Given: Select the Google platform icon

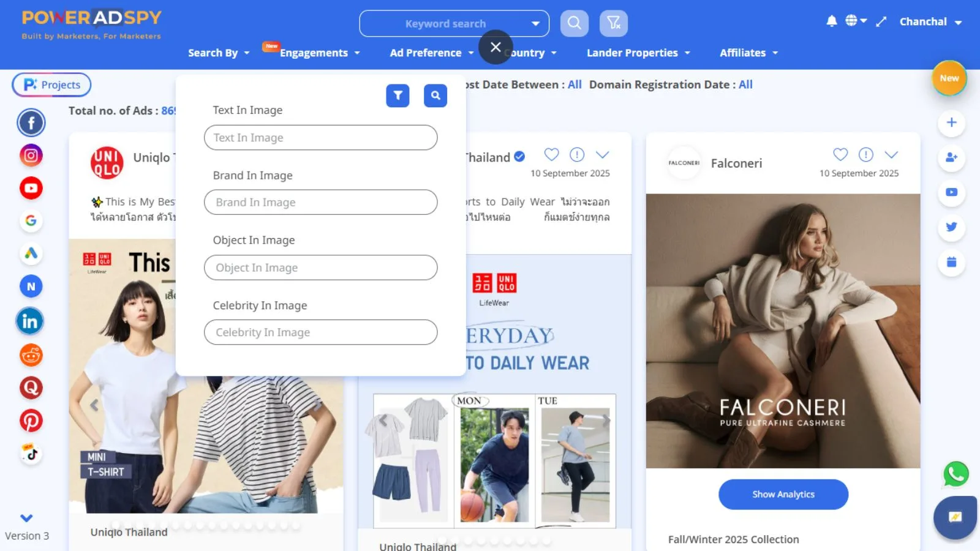Looking at the screenshot, I should [31, 220].
